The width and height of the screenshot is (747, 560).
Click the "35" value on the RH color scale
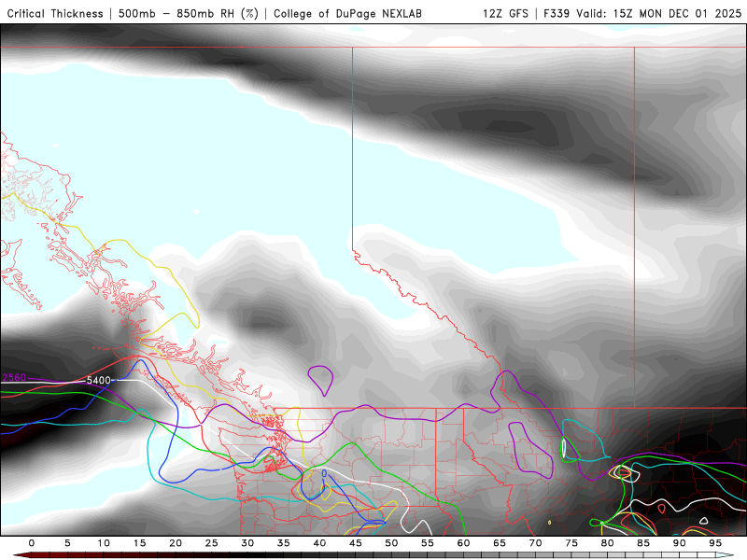click(x=284, y=543)
